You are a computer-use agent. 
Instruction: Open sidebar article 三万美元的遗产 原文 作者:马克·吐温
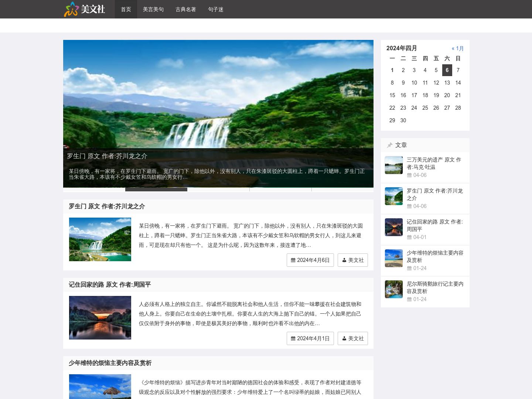coord(434,163)
